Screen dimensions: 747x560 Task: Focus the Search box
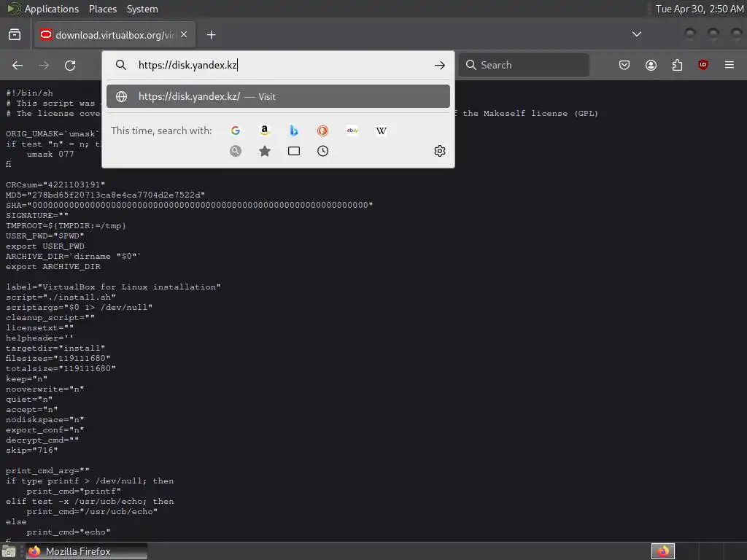pyautogui.click(x=524, y=65)
